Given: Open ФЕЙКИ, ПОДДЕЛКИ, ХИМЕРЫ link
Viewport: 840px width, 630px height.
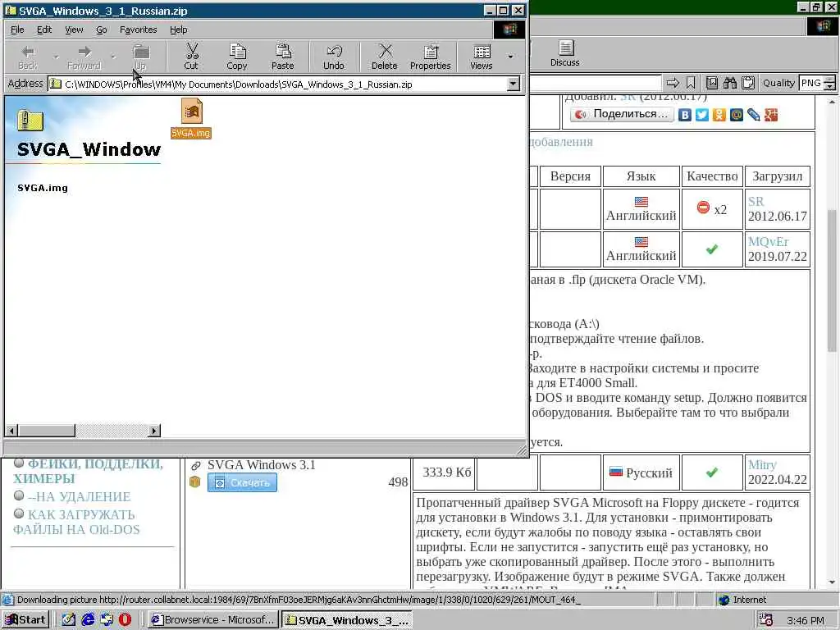Looking at the screenshot, I should coord(88,472).
